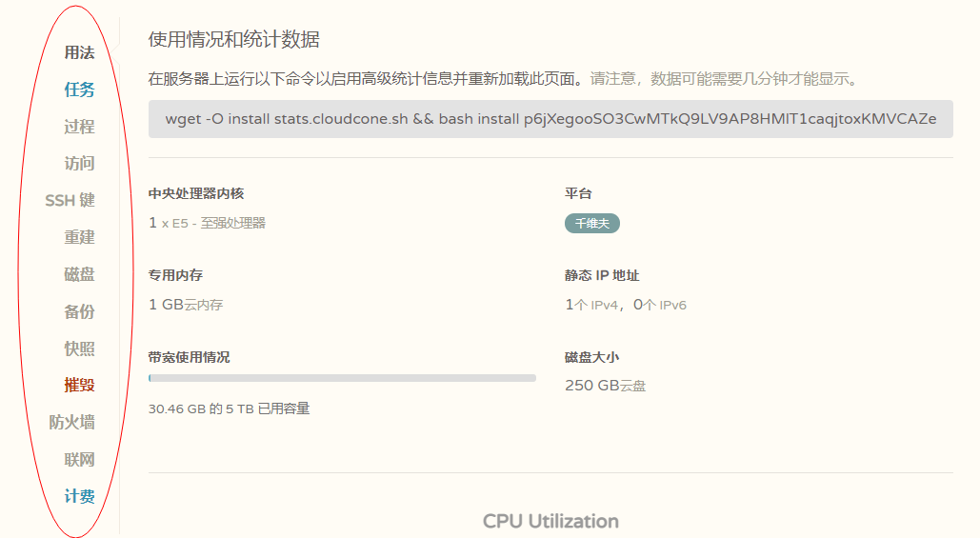This screenshot has height=538, width=980.
Task: Click the 千维夫 platform badge
Action: (592, 224)
